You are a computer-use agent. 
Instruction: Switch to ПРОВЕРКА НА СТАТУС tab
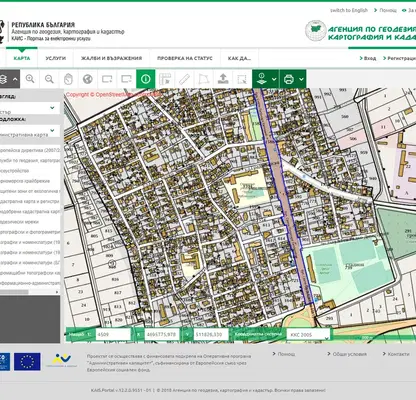click(185, 58)
